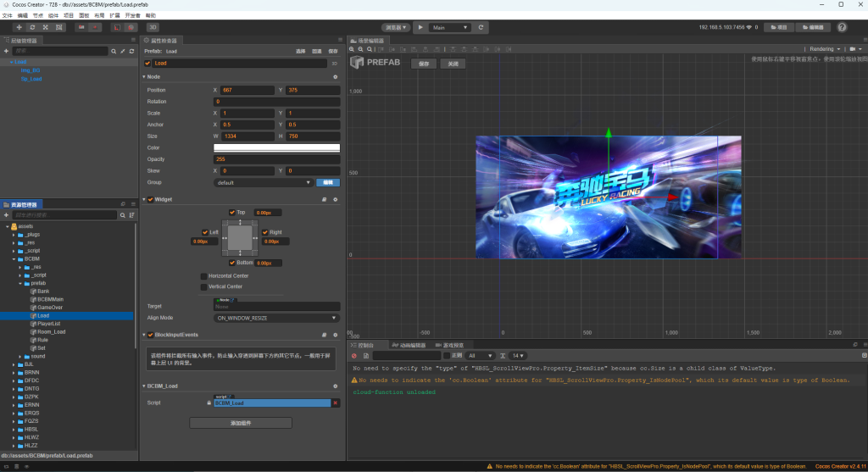Open the preview platform (浏览器) dropdown
Screen dimensions: 868x472
click(395, 27)
